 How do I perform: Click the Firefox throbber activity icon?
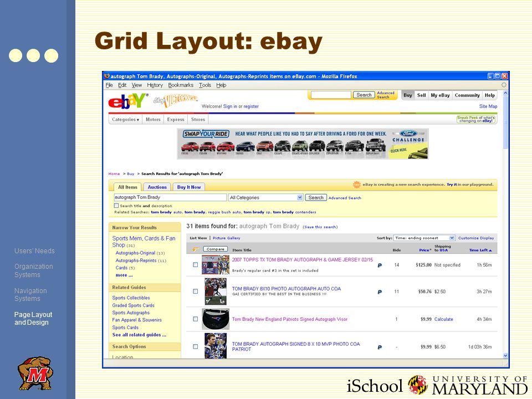click(504, 85)
